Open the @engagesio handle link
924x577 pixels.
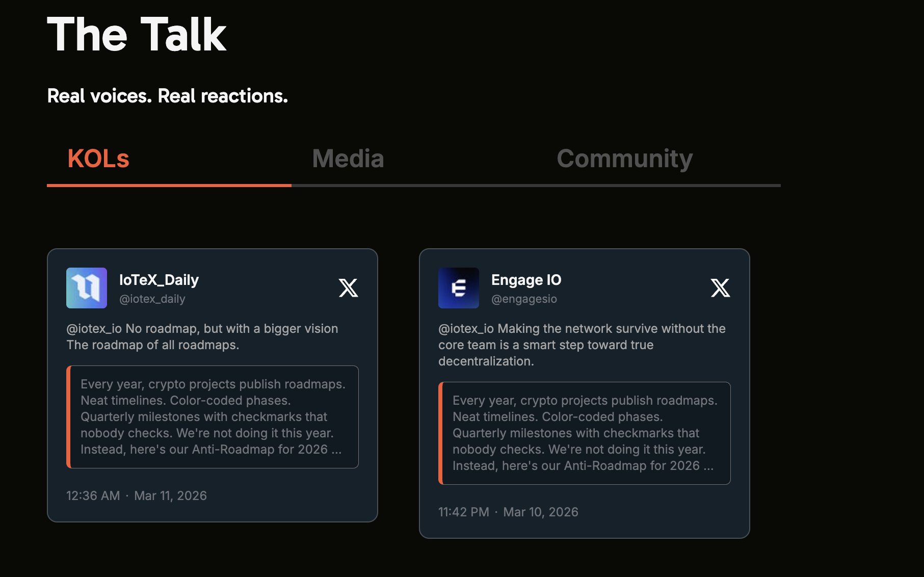524,299
